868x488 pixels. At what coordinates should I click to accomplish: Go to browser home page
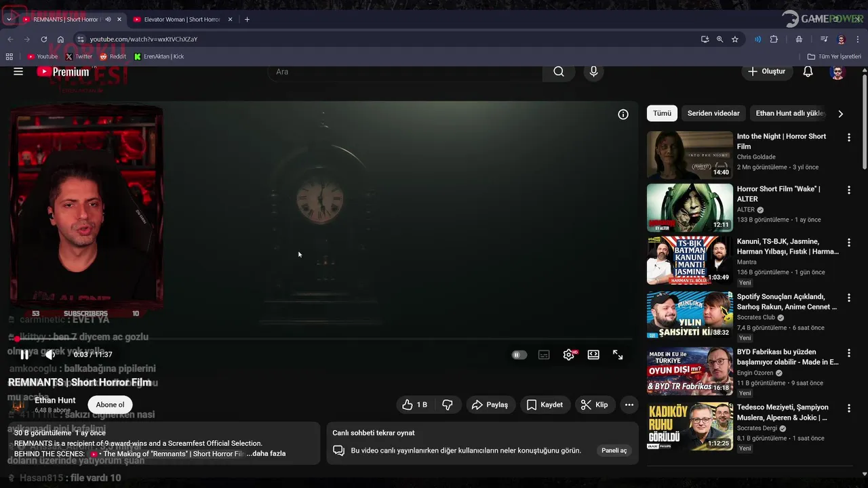[60, 39]
